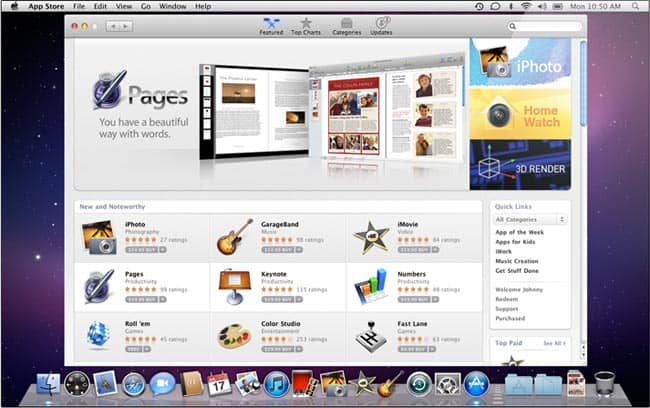This screenshot has height=408, width=650.
Task: Click the Home Watch featured banner
Action: 520,114
